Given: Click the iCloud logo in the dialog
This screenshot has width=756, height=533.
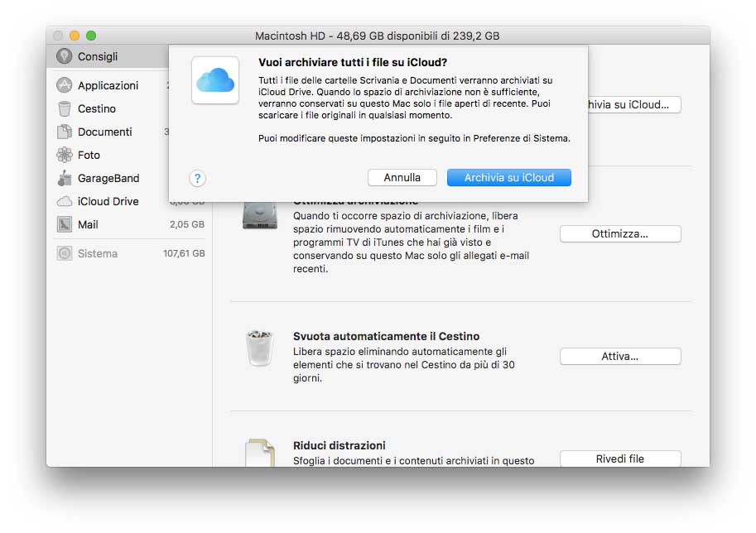Looking at the screenshot, I should tap(215, 80).
